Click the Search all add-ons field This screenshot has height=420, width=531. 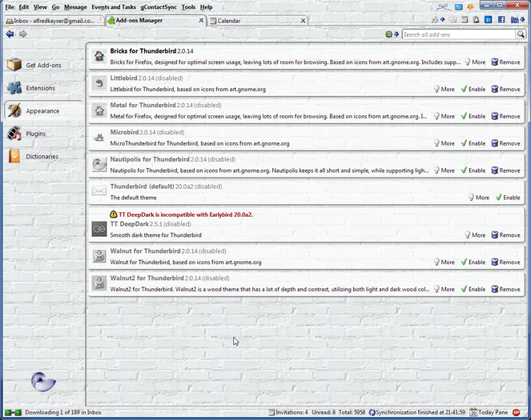tap(459, 34)
